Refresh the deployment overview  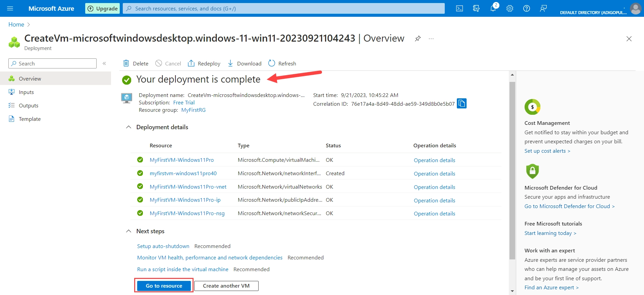(282, 63)
